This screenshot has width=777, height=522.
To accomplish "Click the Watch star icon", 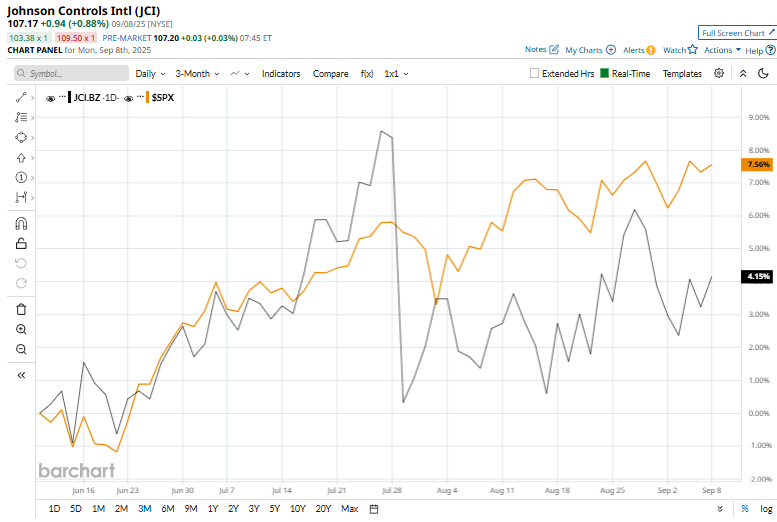I will (693, 50).
